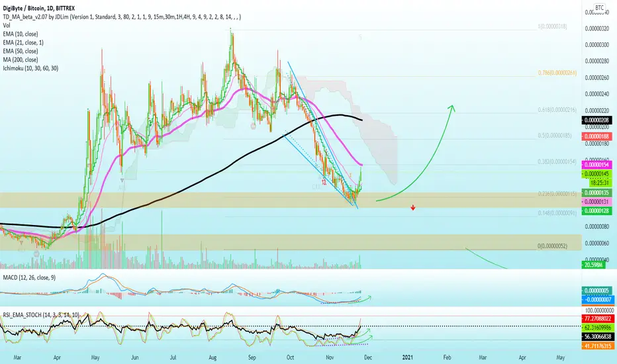Screen dimensions: 617x364
Task: Click the green 0.00000145 last price tag
Action: (x=596, y=174)
